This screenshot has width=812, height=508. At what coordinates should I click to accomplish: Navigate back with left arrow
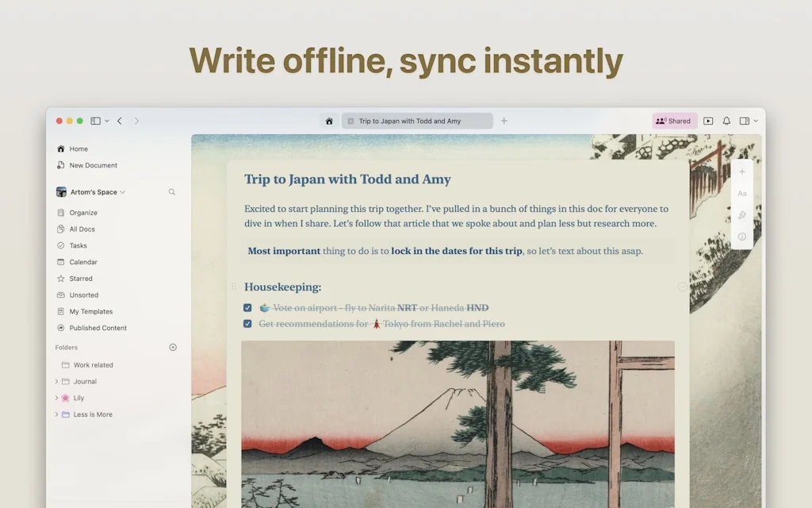click(120, 121)
